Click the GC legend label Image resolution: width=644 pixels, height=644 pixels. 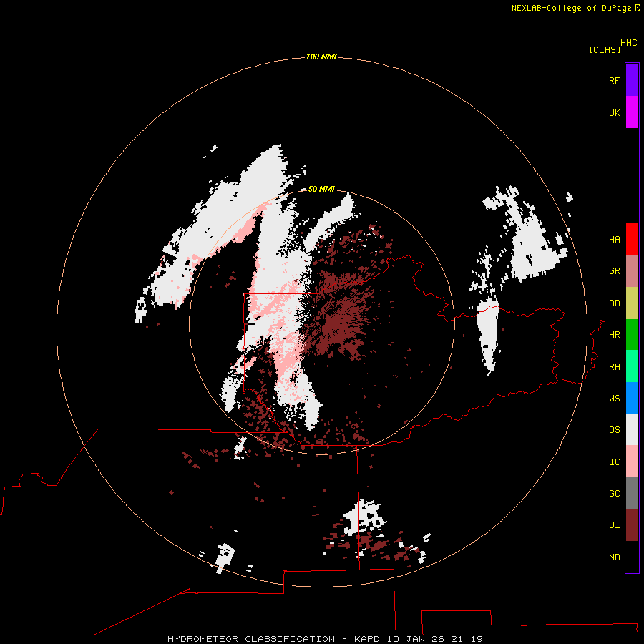tap(614, 494)
